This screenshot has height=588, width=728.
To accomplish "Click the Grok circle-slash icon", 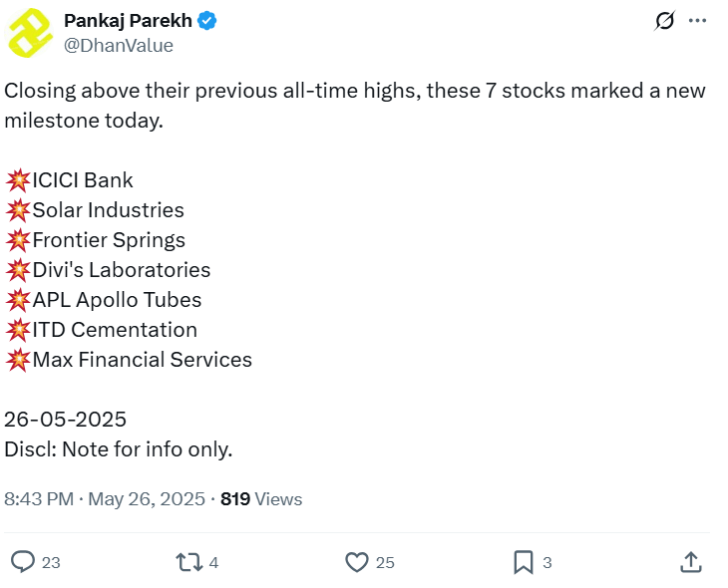I will tap(663, 21).
